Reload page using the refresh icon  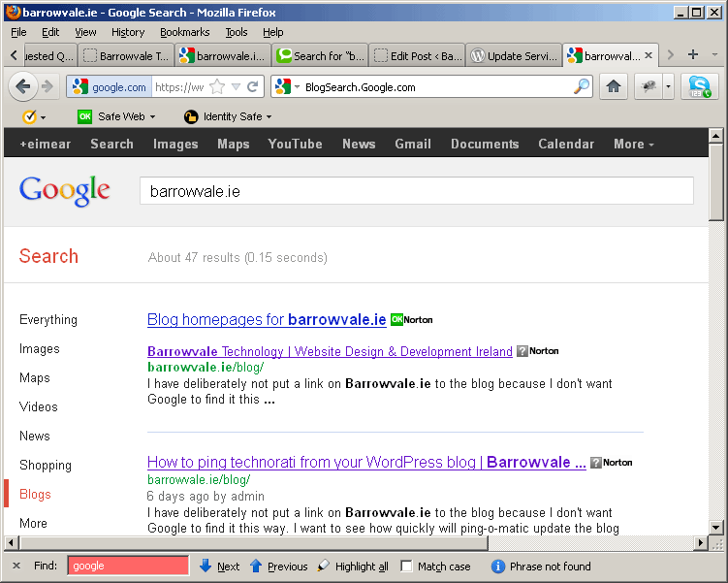point(253,87)
